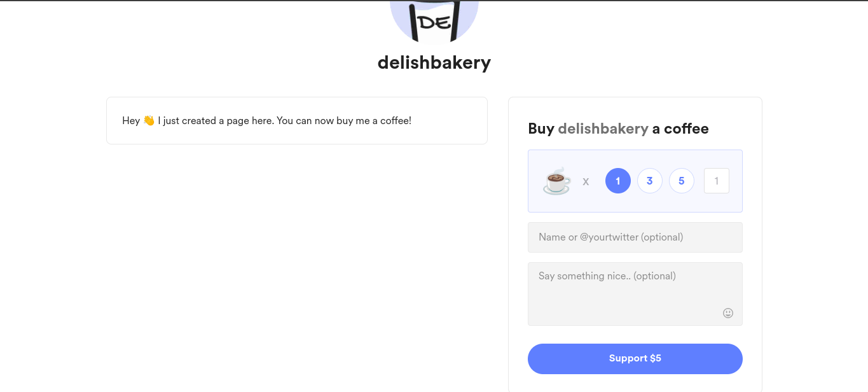This screenshot has width=868, height=392.
Task: Click the Name or @yourtwitter field
Action: click(635, 237)
